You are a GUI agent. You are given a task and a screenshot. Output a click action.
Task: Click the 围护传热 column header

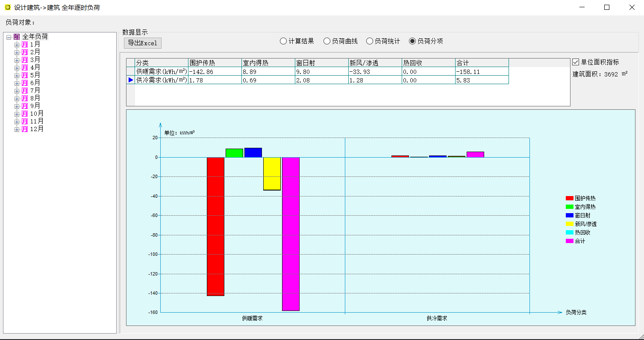point(215,63)
